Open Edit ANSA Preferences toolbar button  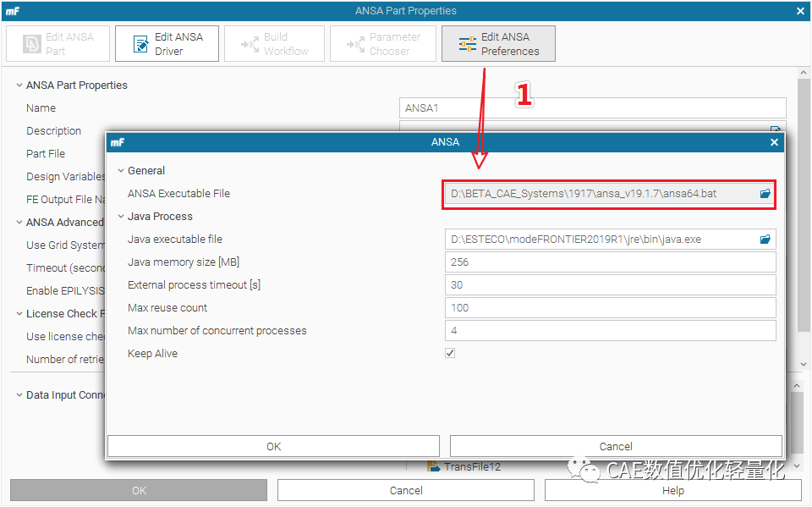click(x=498, y=43)
